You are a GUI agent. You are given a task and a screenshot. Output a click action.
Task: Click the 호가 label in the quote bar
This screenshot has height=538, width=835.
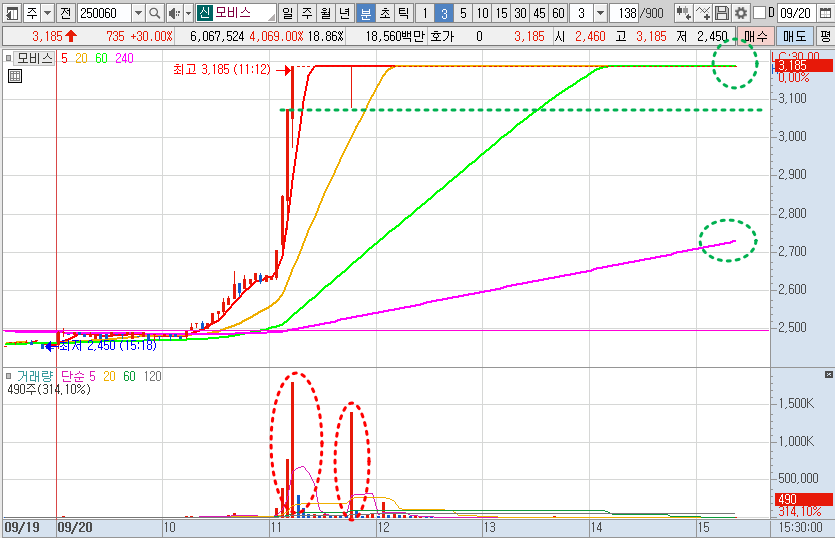point(442,36)
